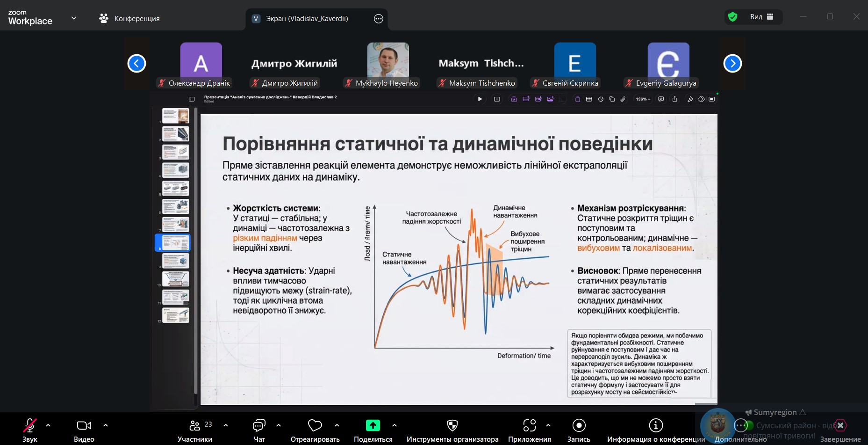
Task: Click the Вид view layout button
Action: pos(761,17)
